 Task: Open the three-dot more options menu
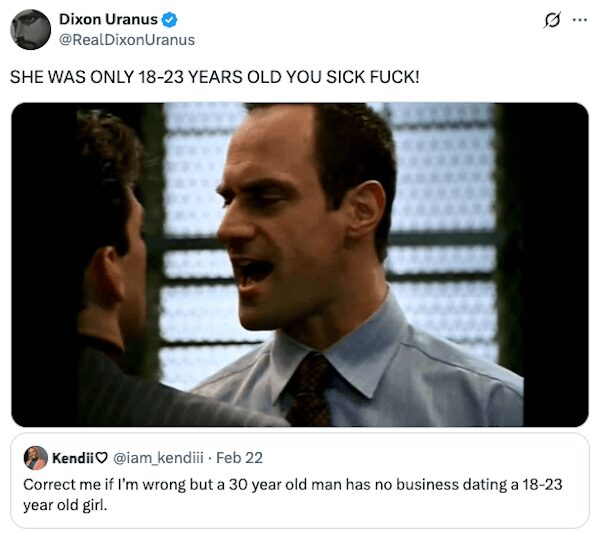pos(580,20)
